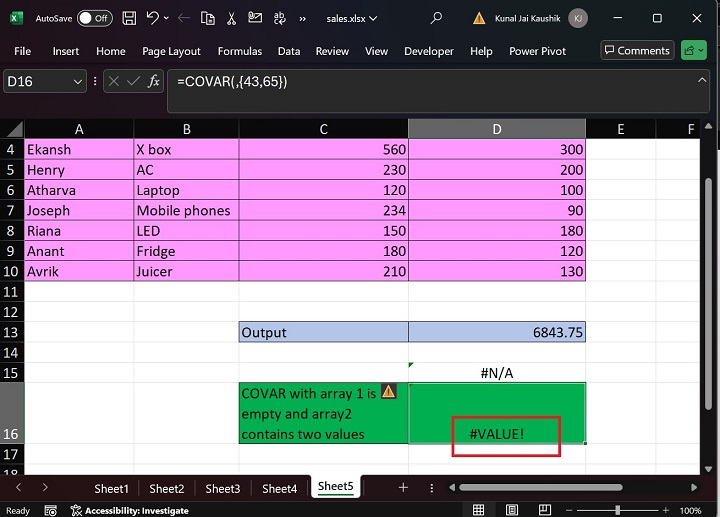Click the Email envelope icon in the toolbar
Viewport: 720px width, 517px height.
(x=255, y=18)
